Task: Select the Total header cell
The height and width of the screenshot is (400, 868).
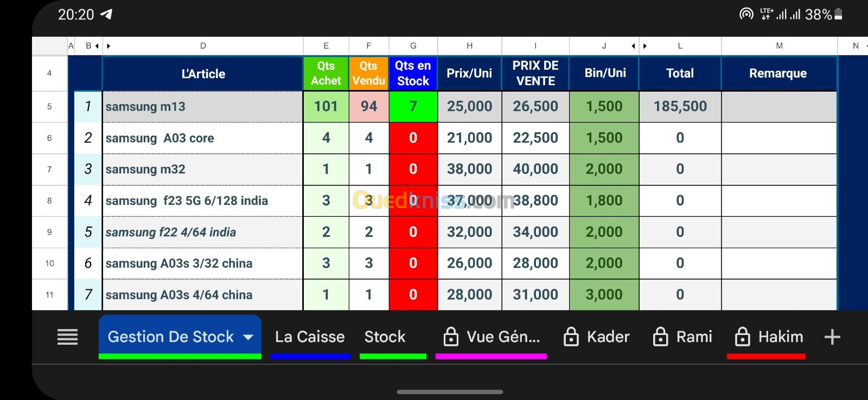Action: [x=680, y=74]
